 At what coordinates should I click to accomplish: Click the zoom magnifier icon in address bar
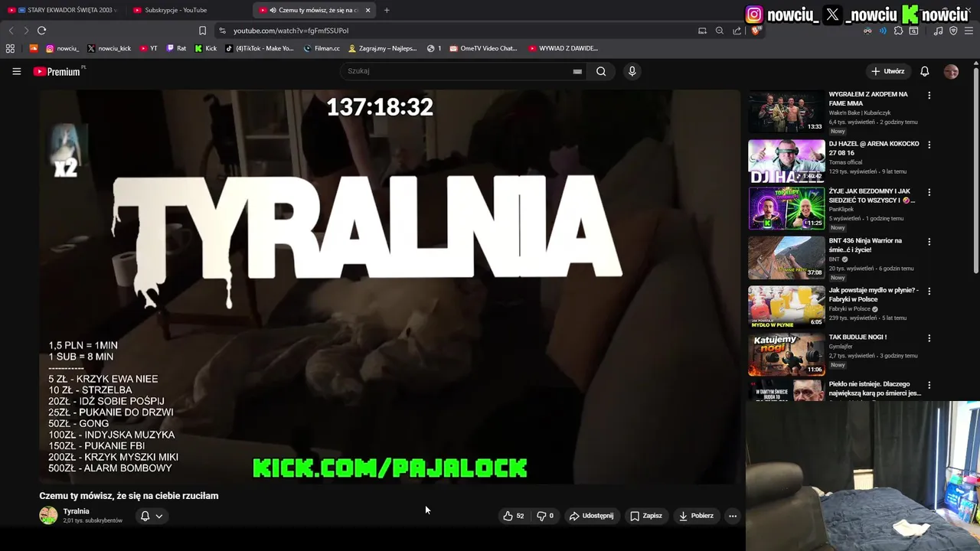click(720, 31)
